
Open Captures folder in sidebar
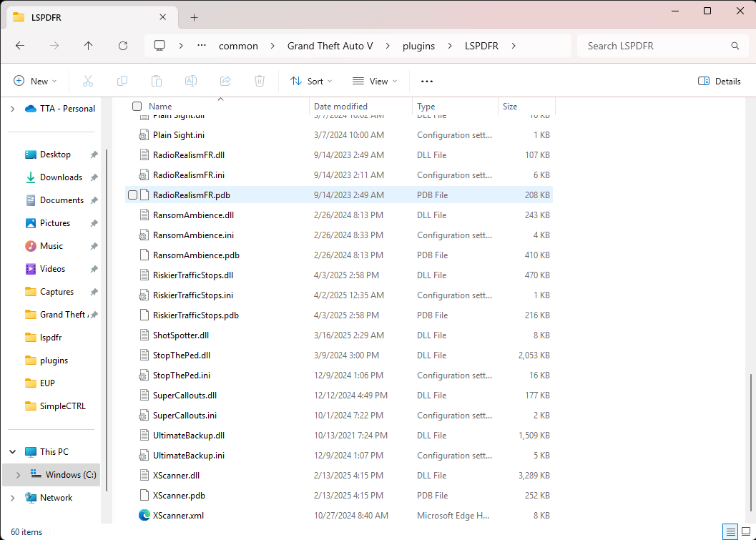(57, 292)
